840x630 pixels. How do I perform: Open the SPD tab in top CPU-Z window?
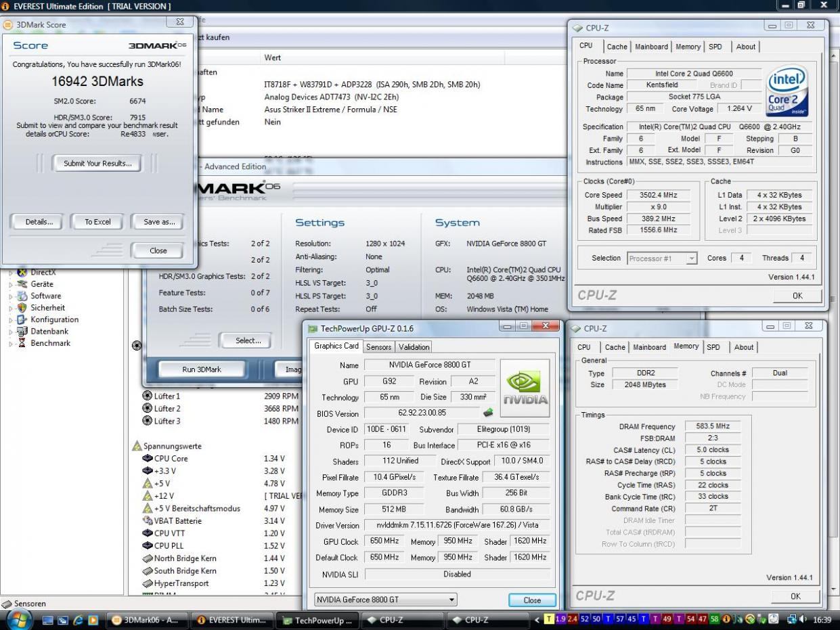(715, 47)
